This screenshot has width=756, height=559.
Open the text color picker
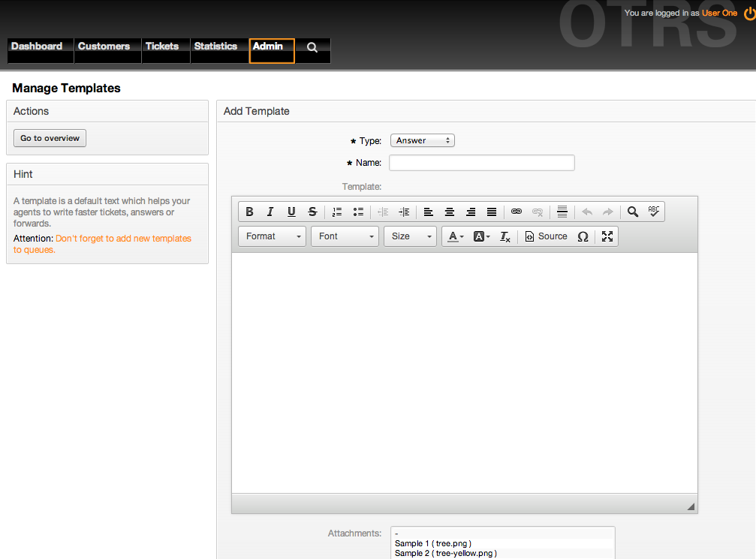(455, 236)
